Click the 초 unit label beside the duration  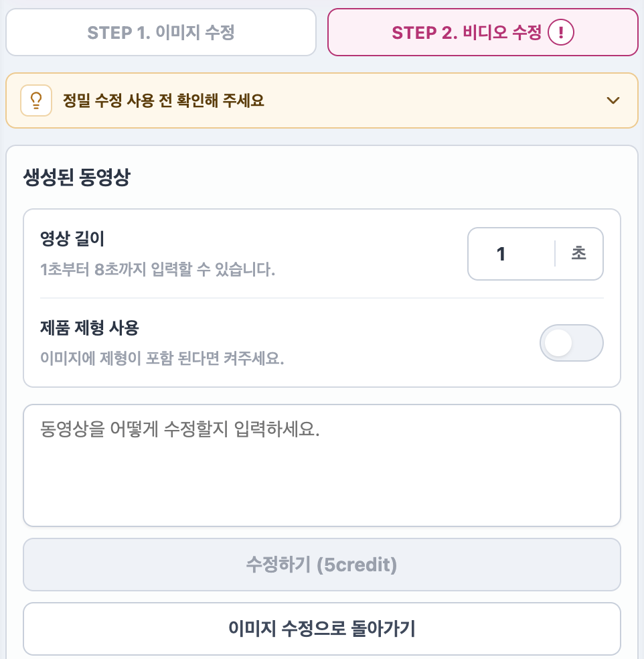click(579, 253)
